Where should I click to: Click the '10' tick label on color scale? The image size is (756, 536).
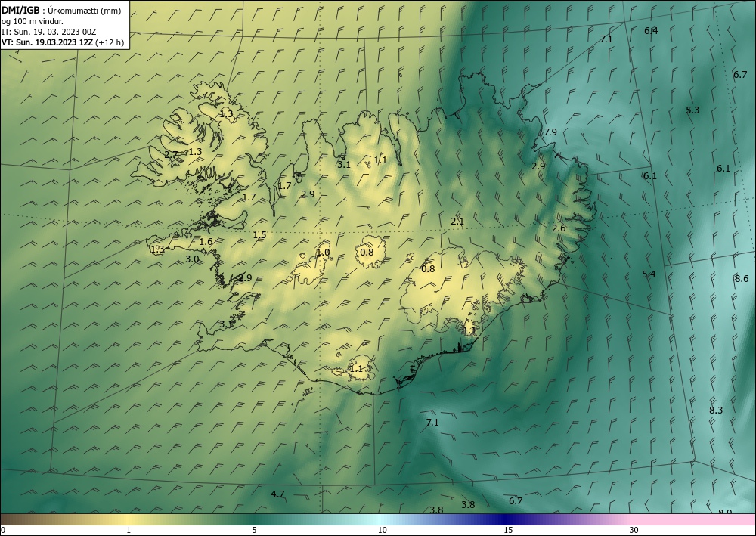click(382, 530)
